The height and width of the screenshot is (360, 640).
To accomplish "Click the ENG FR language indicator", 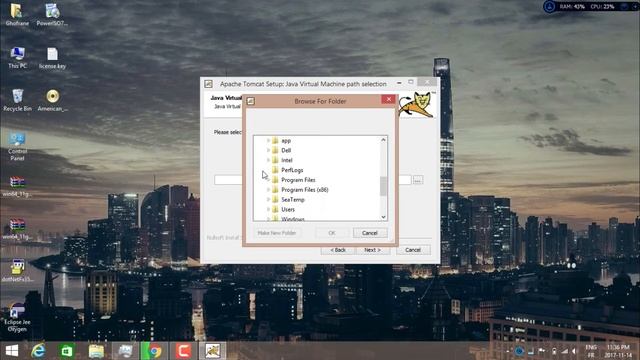I will pos(591,351).
